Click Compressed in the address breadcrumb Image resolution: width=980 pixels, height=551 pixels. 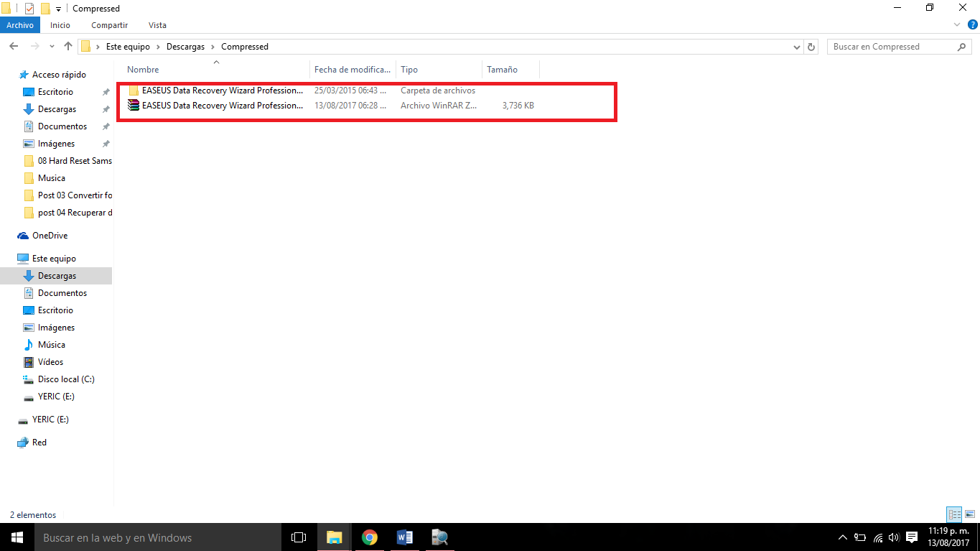[x=245, y=47]
